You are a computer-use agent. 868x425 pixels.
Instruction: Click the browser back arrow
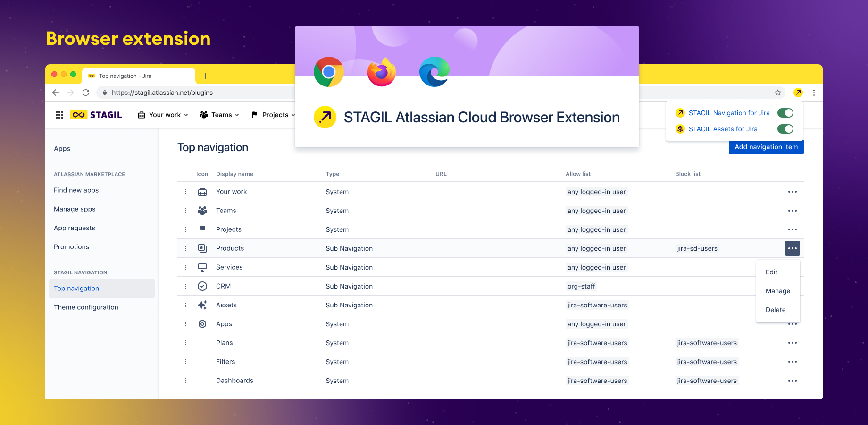(x=56, y=93)
